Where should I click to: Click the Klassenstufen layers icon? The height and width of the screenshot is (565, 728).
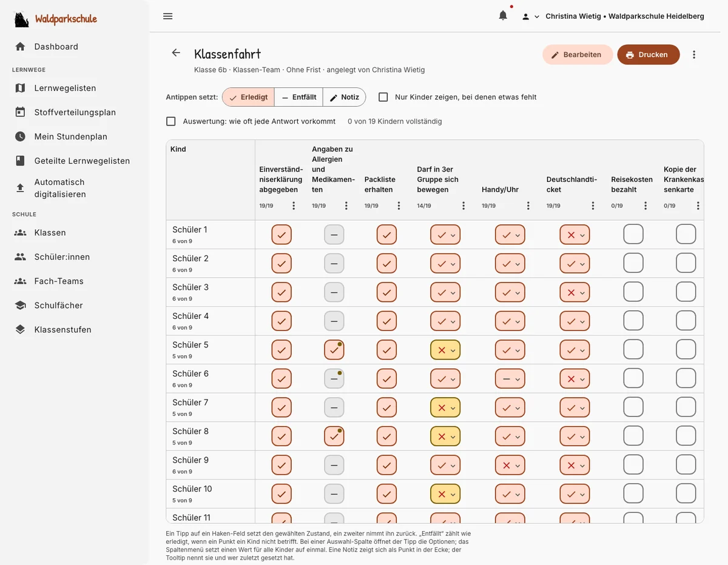pyautogui.click(x=21, y=330)
